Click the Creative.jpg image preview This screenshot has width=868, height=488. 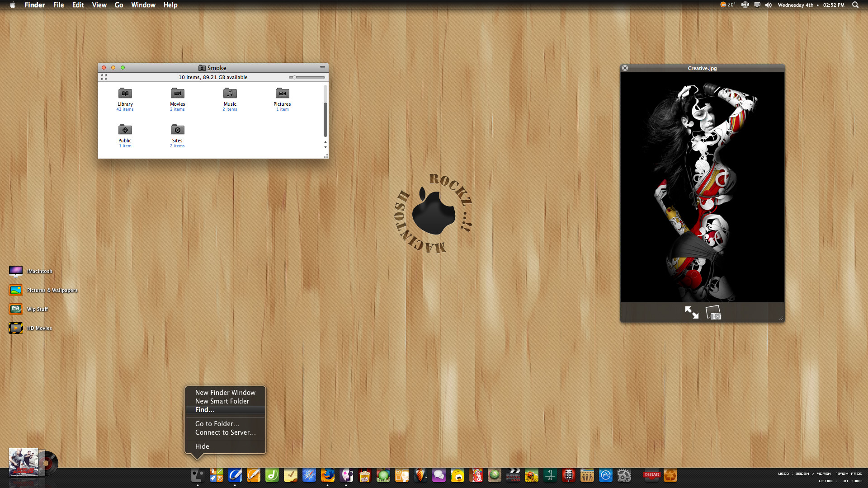[703, 187]
